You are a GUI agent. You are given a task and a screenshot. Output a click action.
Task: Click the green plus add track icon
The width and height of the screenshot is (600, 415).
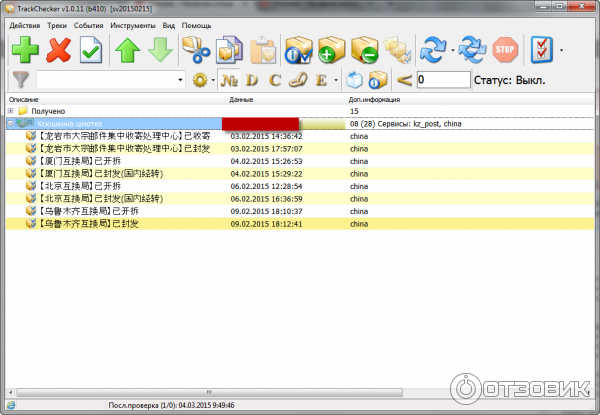(x=24, y=49)
